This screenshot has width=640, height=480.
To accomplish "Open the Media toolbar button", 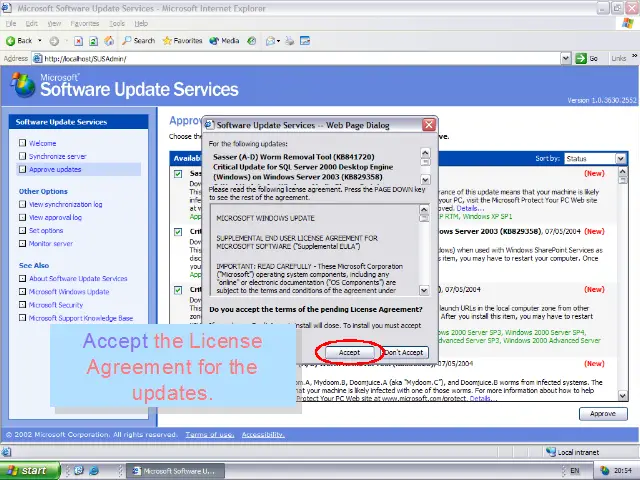I will [x=224, y=41].
